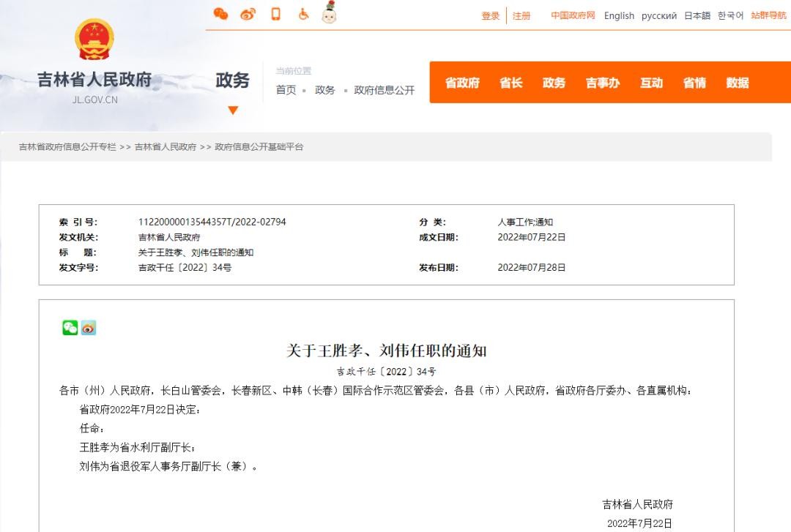Click the 注册 register link

pos(521,16)
